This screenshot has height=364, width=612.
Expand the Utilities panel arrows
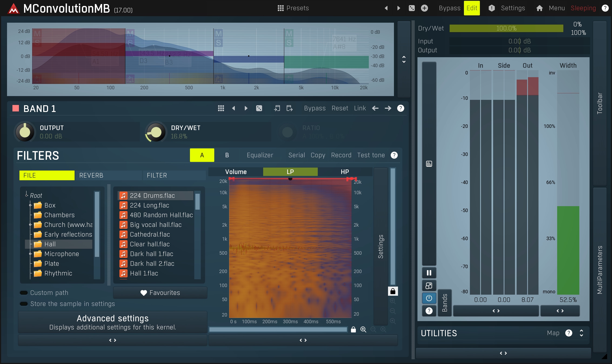[581, 333]
